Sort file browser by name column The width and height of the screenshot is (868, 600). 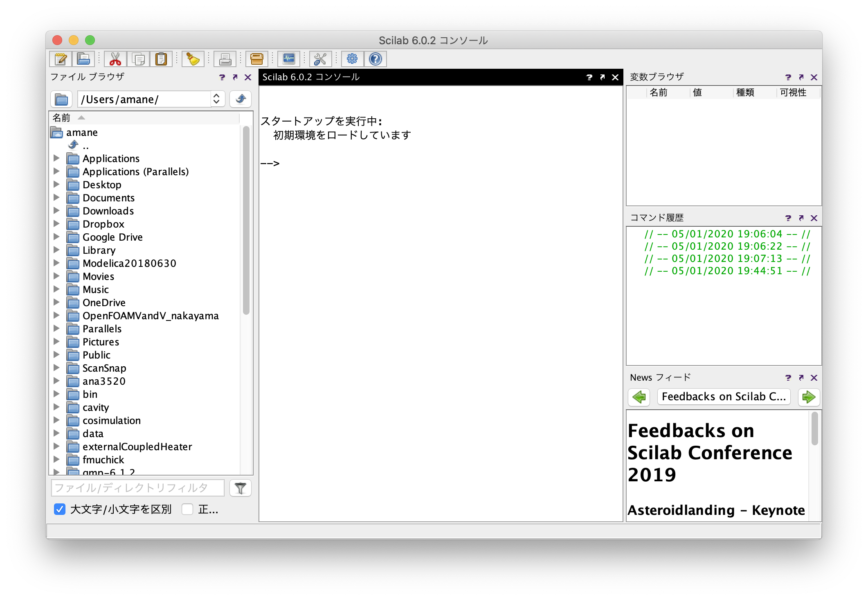tap(144, 118)
